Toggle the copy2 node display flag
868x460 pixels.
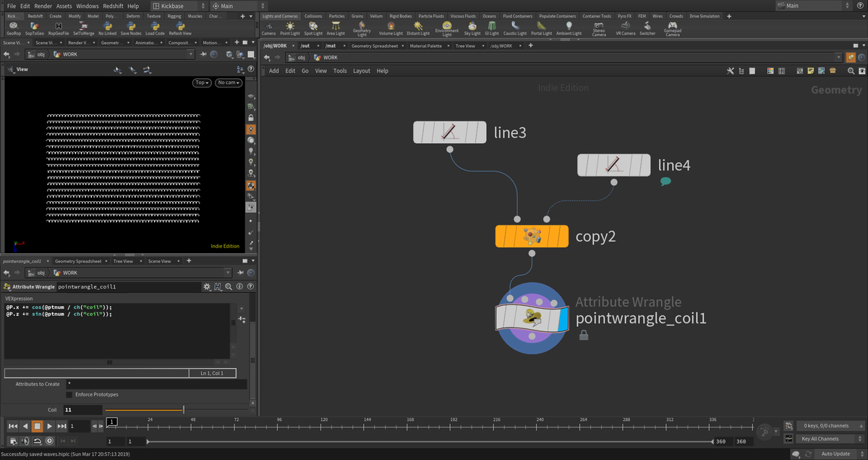[563, 236]
